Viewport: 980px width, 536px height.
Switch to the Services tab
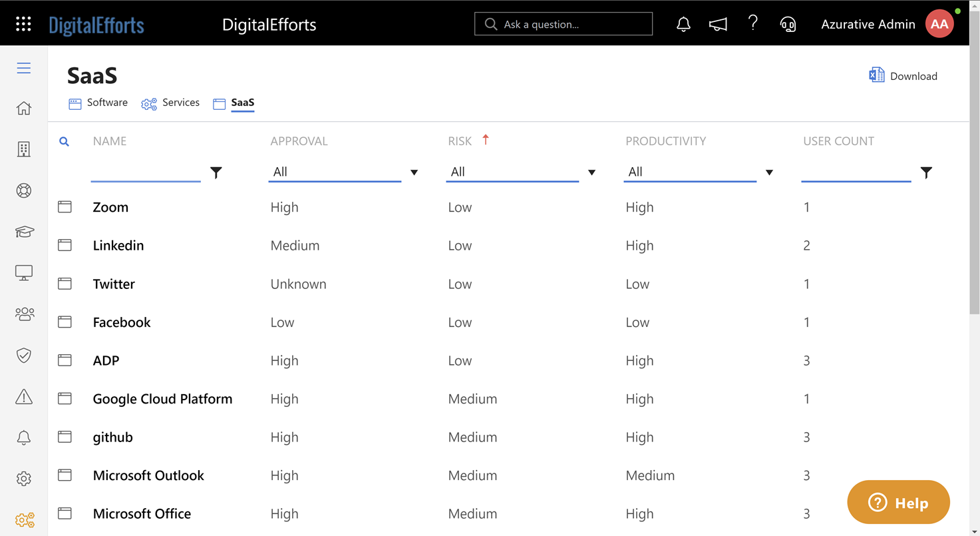tap(170, 103)
